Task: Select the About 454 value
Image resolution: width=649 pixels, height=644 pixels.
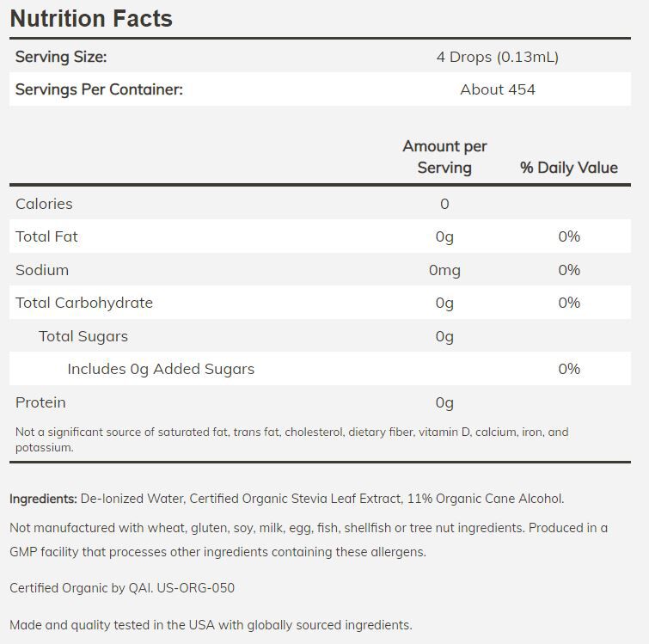Action: [x=497, y=89]
